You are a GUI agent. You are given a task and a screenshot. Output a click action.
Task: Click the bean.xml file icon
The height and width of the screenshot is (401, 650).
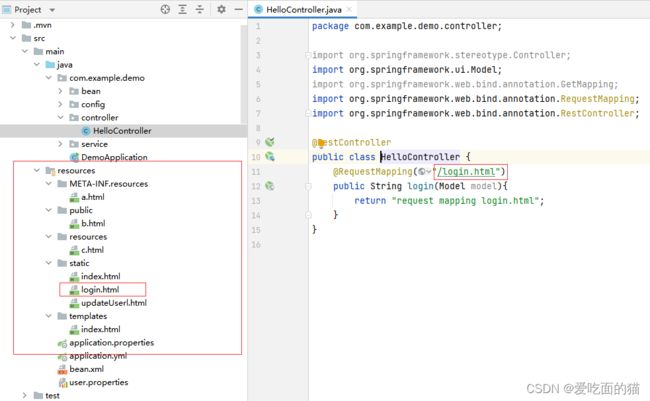pos(62,369)
